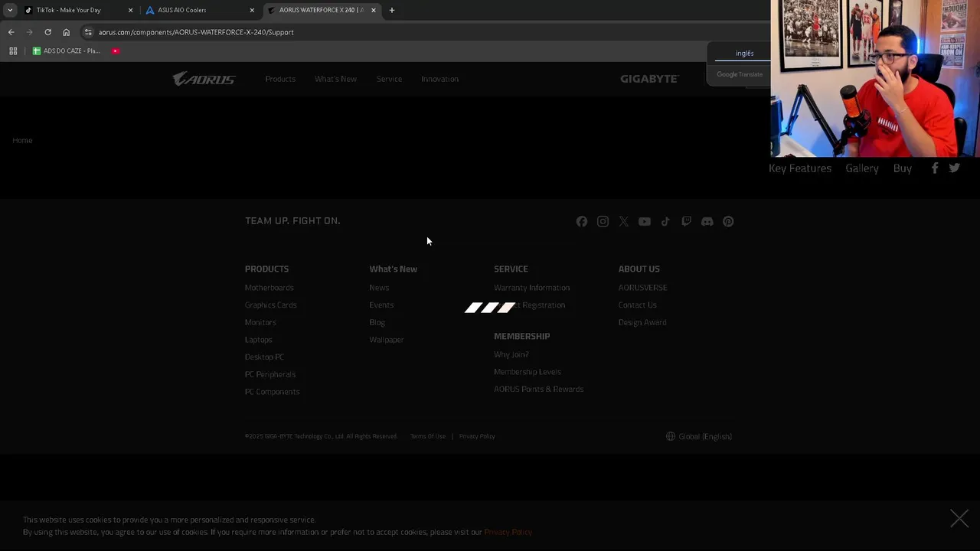Close the AORUS WATERFORCE X 240 tab
980x551 pixels.
374,10
